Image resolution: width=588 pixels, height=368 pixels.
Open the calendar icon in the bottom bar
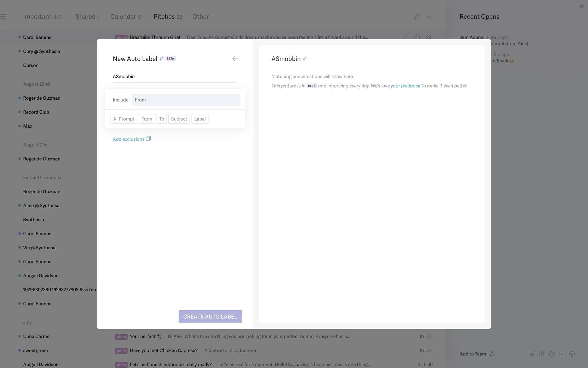(x=562, y=354)
